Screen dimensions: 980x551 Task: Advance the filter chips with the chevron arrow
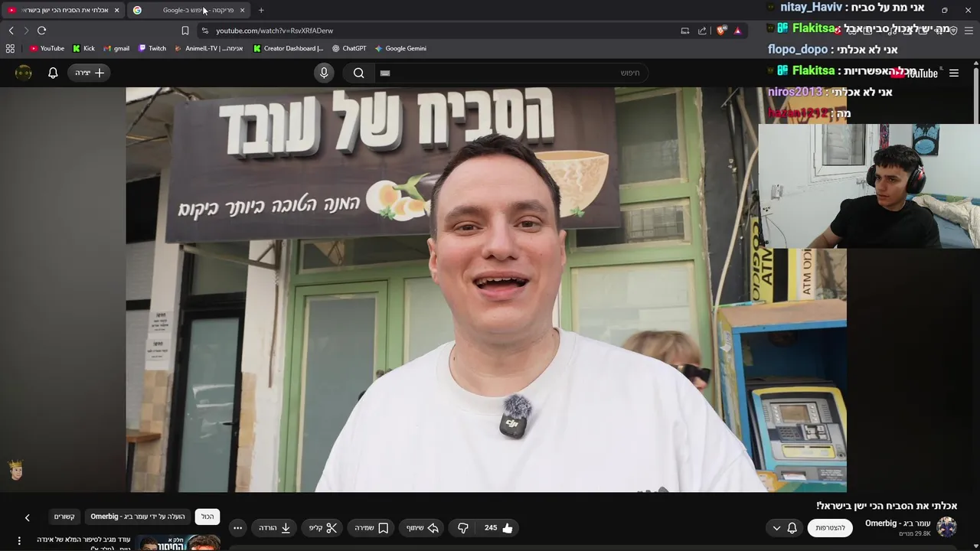click(27, 518)
